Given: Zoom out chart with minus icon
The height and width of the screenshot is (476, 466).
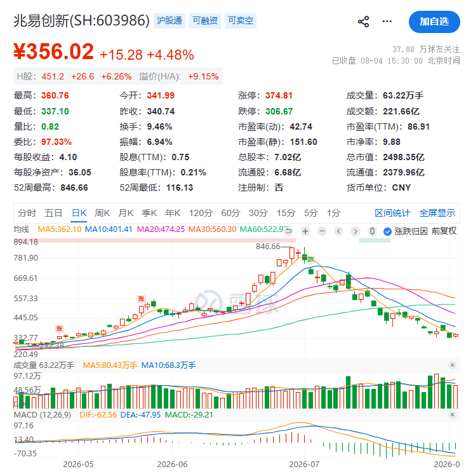Looking at the screenshot, I should point(322,231).
